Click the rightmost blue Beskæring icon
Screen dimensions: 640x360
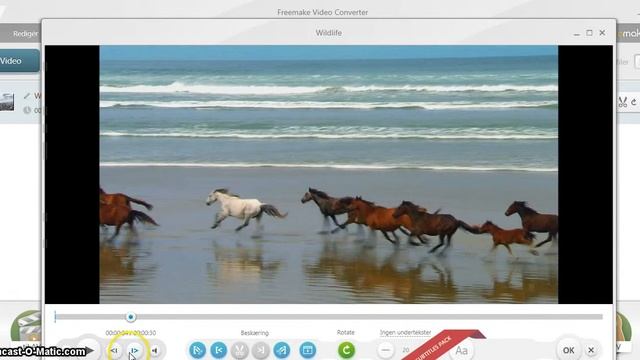[308, 350]
